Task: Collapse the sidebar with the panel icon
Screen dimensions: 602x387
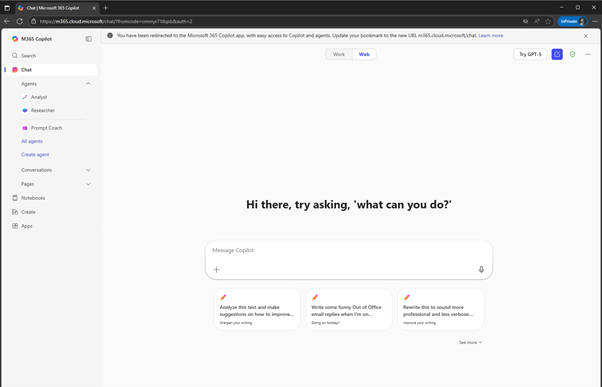Action: [x=89, y=39]
